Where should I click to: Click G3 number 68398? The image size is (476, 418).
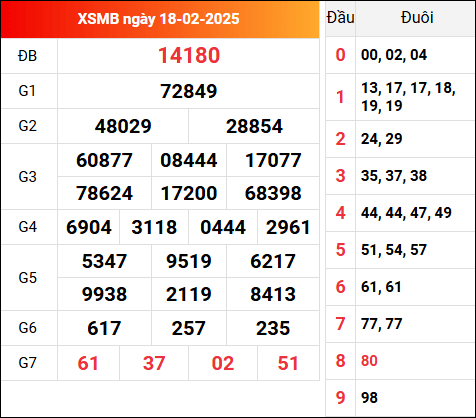(273, 193)
